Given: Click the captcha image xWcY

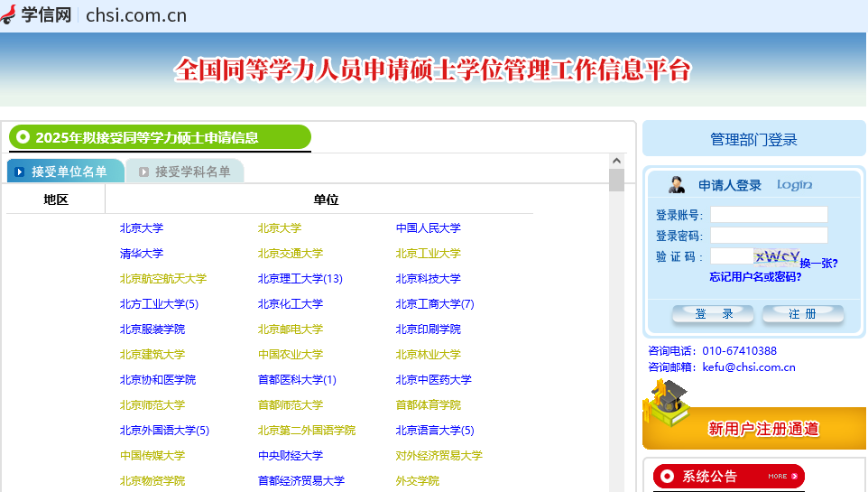Looking at the screenshot, I should [x=776, y=256].
